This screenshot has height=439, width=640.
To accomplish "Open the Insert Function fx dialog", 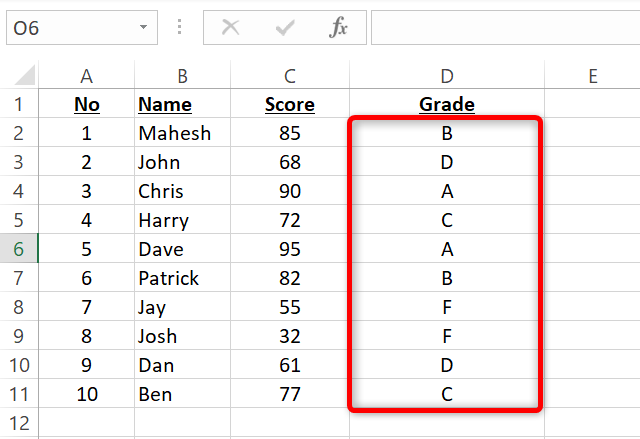I will 339,28.
